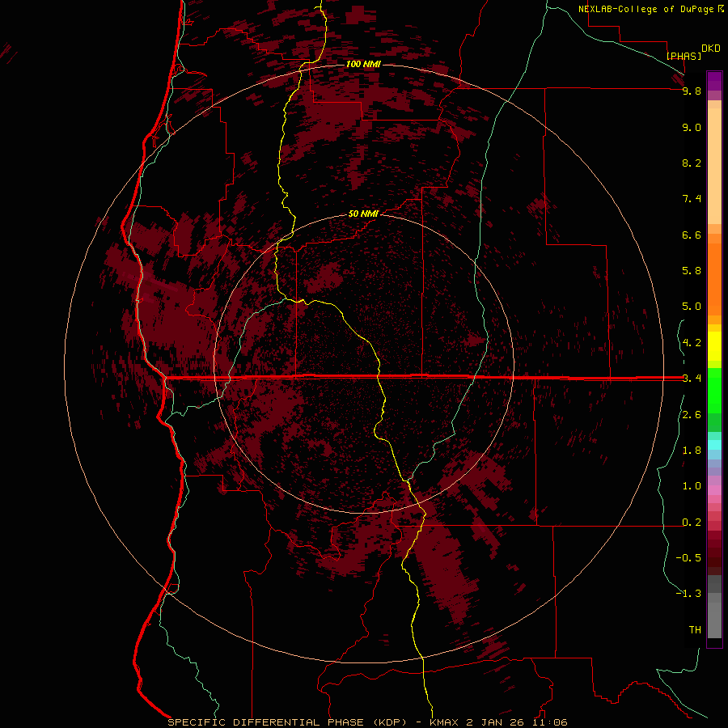Click the 1.8 legend value

point(692,451)
